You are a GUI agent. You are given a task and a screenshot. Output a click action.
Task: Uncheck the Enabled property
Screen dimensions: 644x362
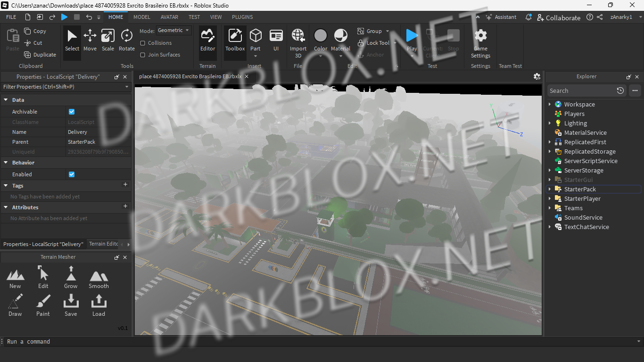pos(72,174)
